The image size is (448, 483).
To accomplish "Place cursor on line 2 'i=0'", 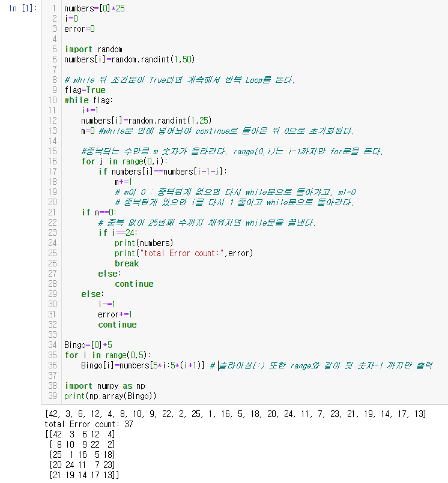I will pyautogui.click(x=71, y=19).
